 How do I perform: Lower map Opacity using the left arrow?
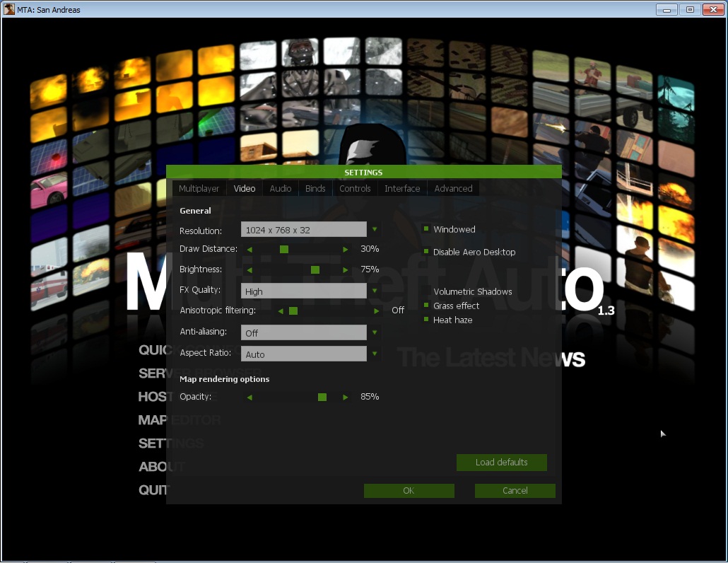[249, 397]
